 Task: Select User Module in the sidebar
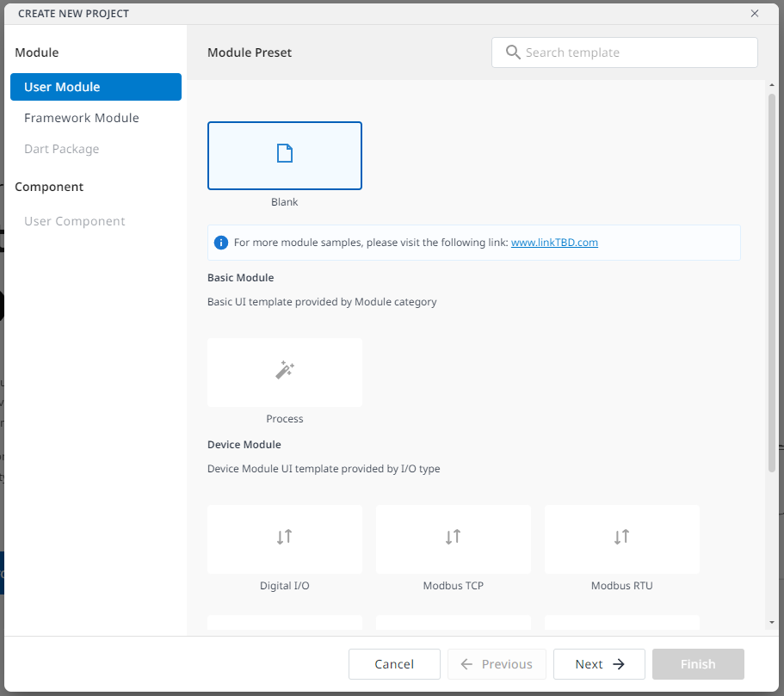[96, 87]
